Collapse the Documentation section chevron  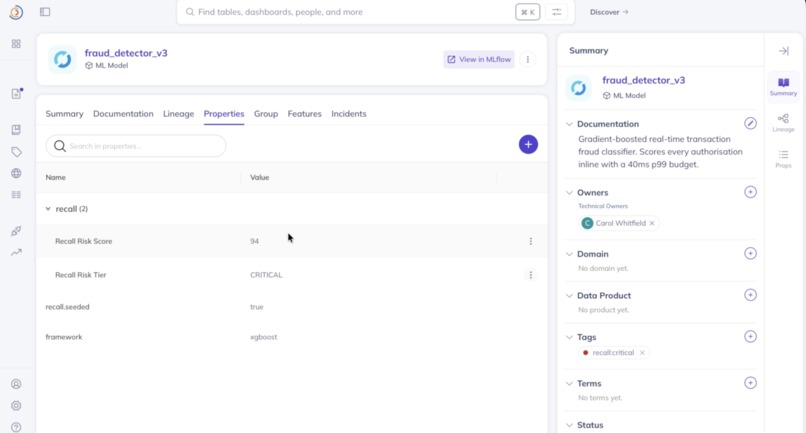click(x=569, y=124)
